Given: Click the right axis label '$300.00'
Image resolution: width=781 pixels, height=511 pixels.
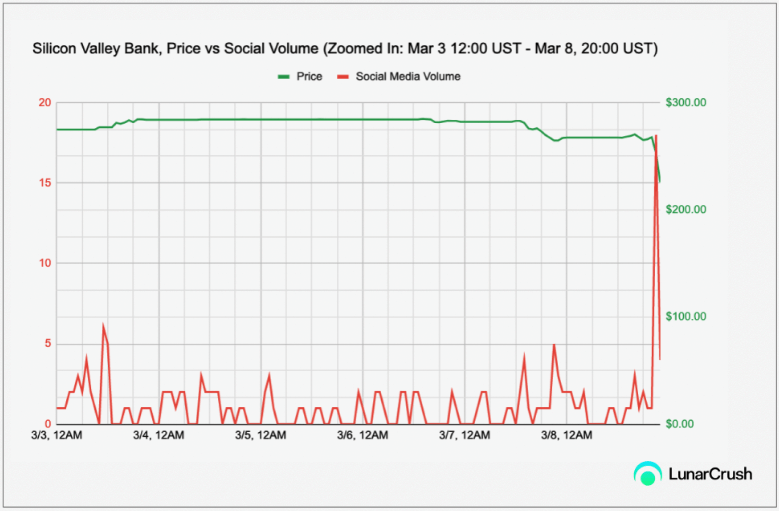Looking at the screenshot, I should coord(686,103).
